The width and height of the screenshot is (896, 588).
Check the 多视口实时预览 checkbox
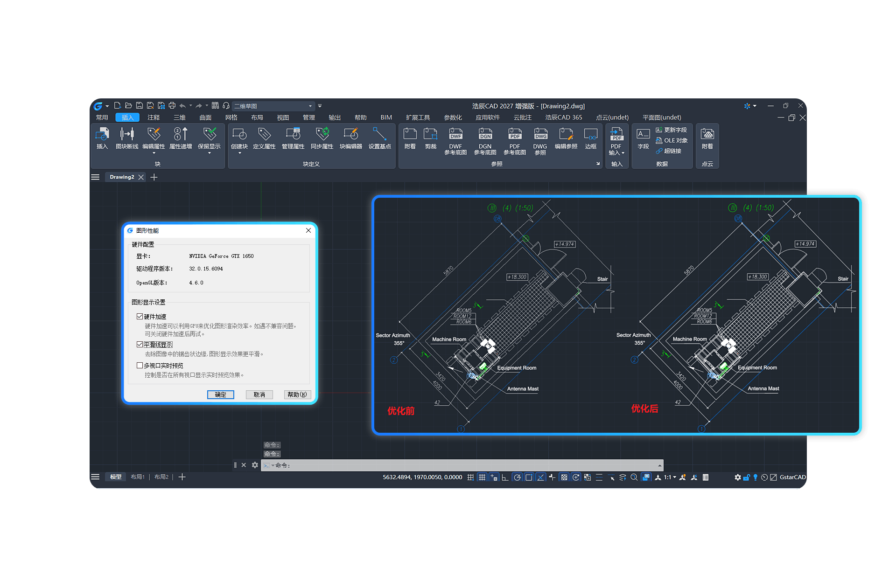140,366
